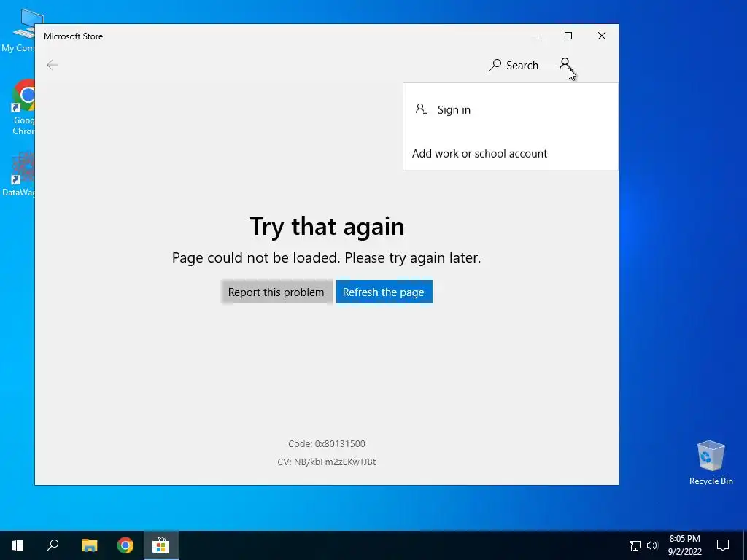Click the Try that again heading

[x=327, y=226]
